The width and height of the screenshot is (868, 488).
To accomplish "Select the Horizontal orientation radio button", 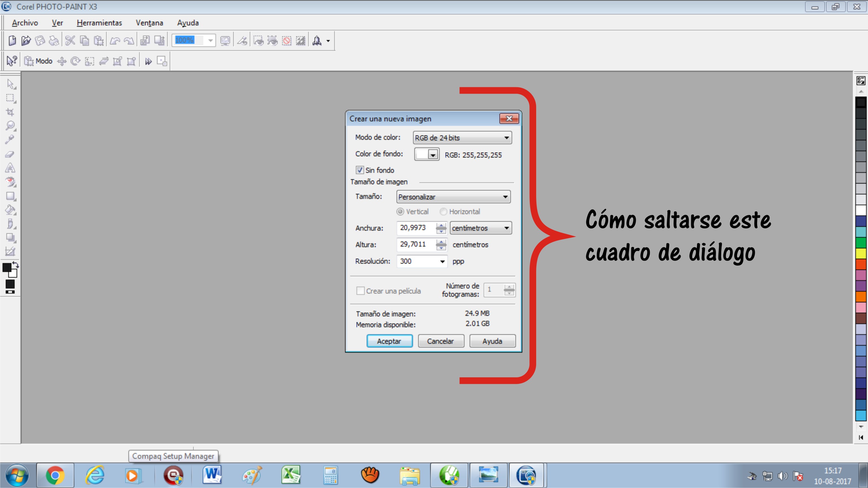I will (x=443, y=212).
